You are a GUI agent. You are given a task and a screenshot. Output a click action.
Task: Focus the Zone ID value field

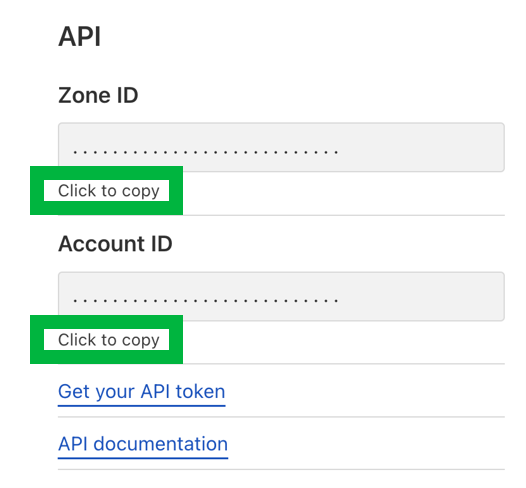281,147
